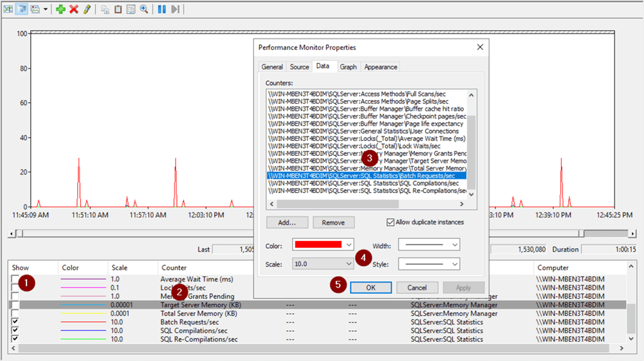Click green color line of SQL Re-Compilations/sec

click(x=84, y=339)
